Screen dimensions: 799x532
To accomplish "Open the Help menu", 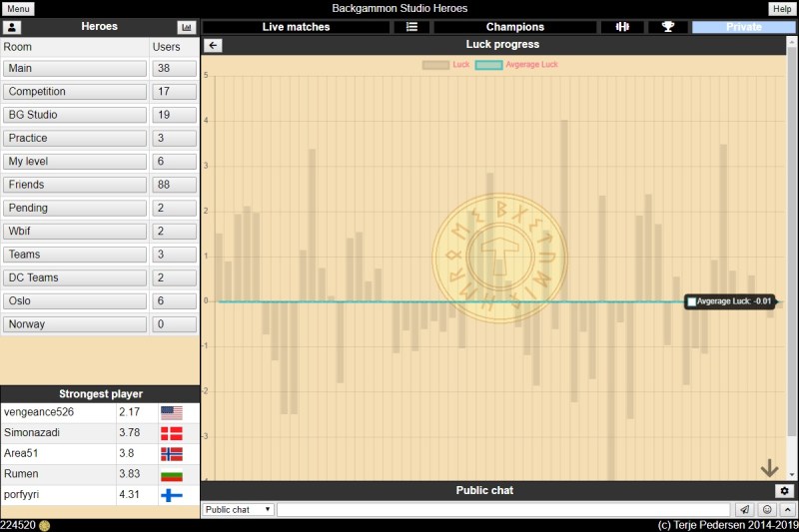I will 782,9.
